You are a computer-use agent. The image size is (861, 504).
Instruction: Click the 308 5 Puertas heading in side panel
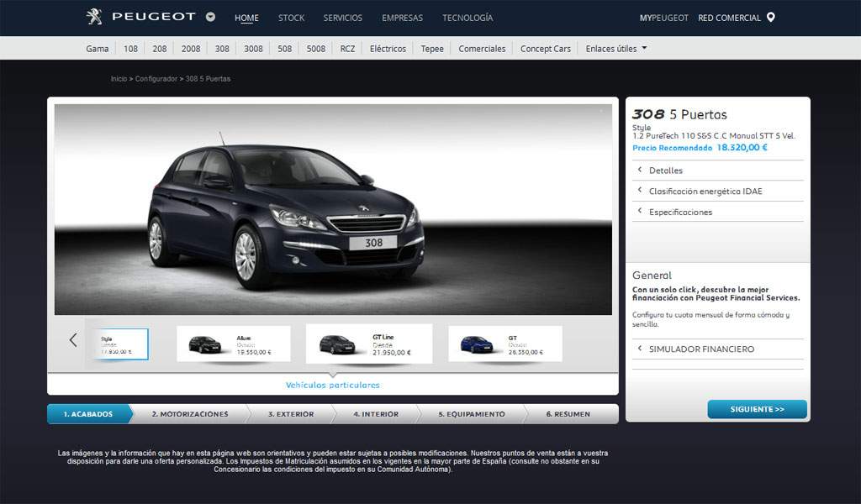click(679, 114)
